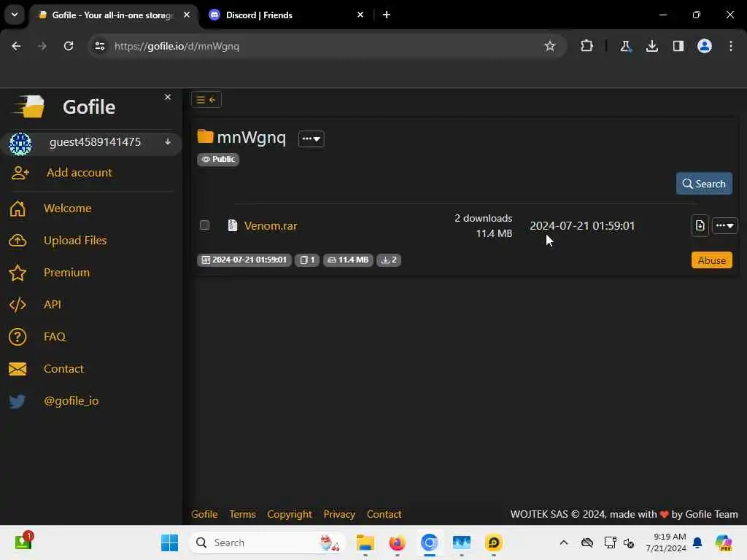Click the download icon button for Venom.rar
747x560 pixels.
[x=700, y=225]
